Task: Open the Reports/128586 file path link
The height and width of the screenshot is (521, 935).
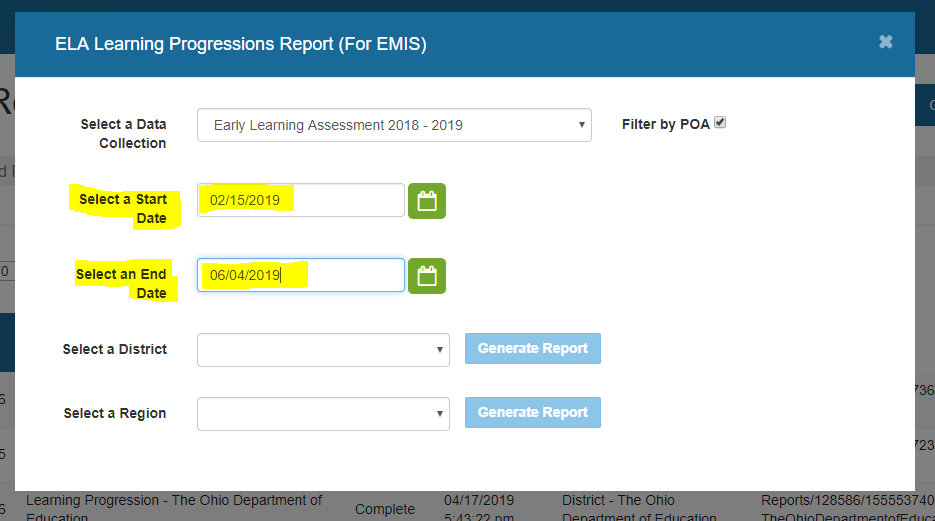Action: click(846, 500)
